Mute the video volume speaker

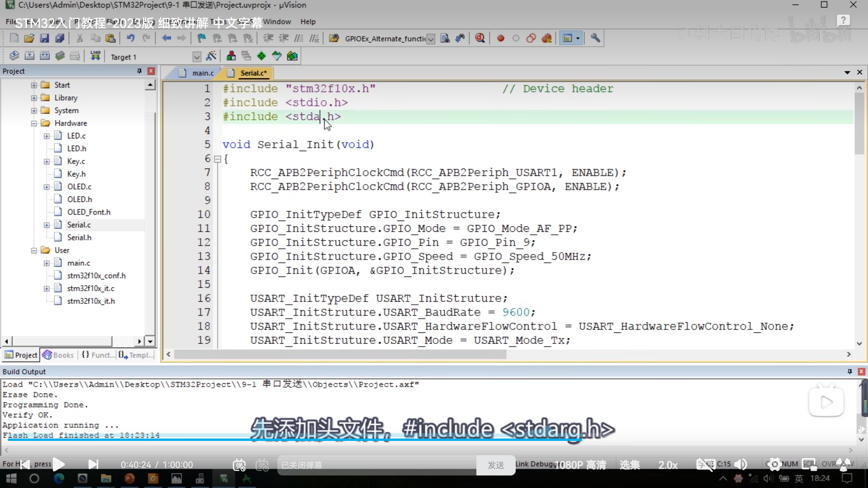(x=741, y=465)
